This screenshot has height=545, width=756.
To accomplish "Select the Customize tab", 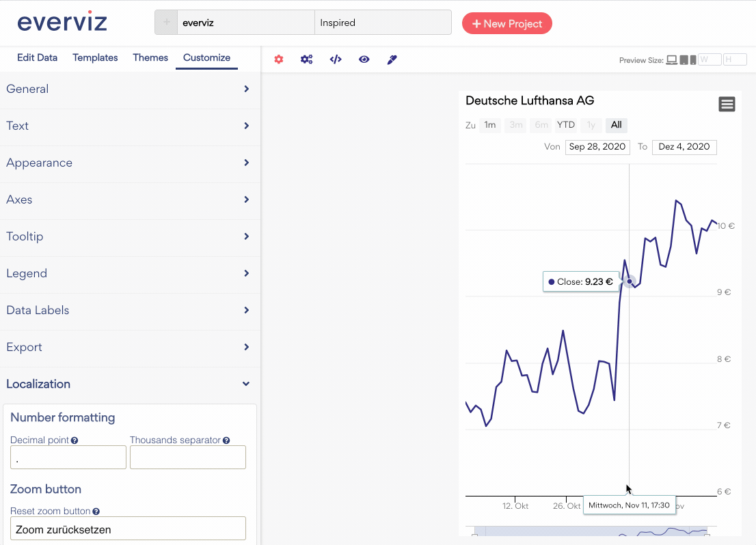I will click(206, 57).
